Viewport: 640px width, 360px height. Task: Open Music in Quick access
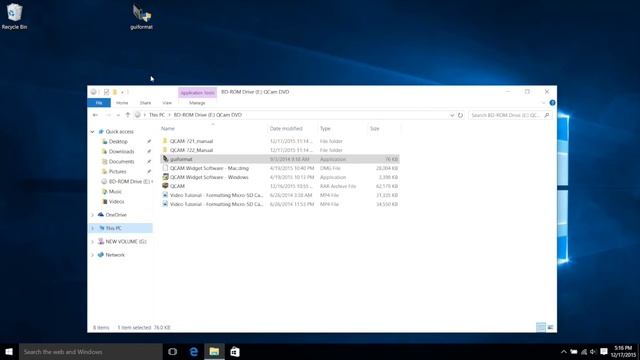click(x=115, y=192)
